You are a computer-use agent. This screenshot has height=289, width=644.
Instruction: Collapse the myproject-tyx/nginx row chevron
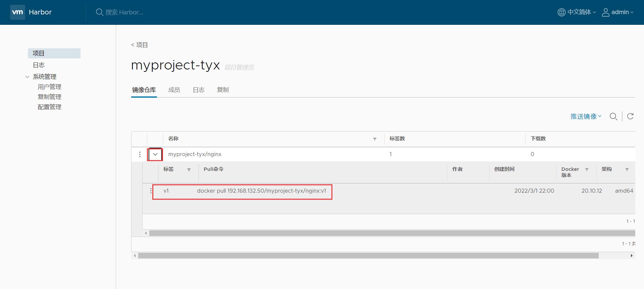click(155, 154)
